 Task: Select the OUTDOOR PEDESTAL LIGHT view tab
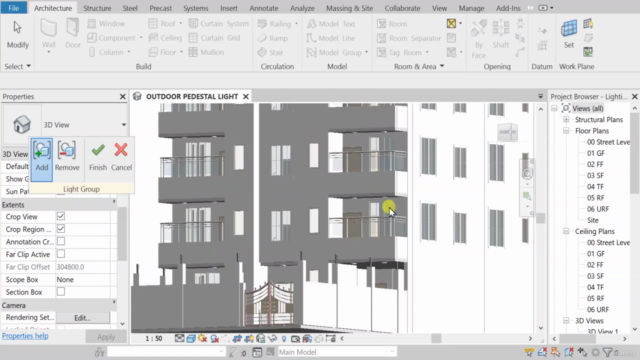pos(191,96)
